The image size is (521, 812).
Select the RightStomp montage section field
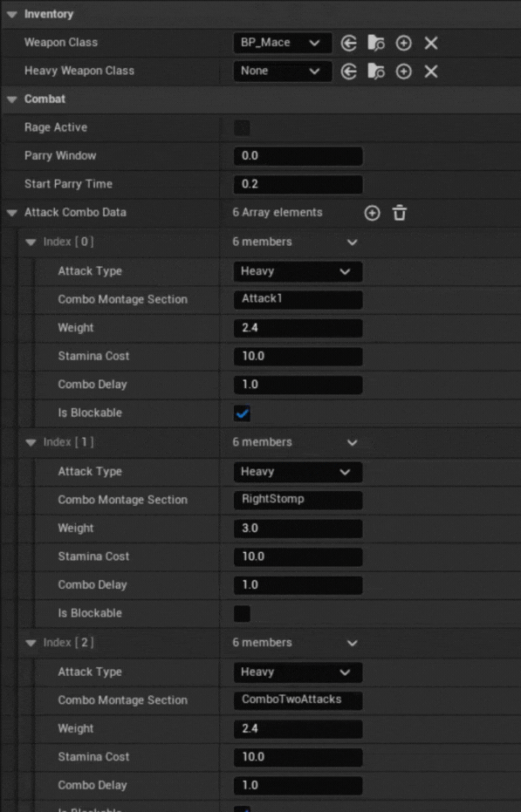[297, 499]
